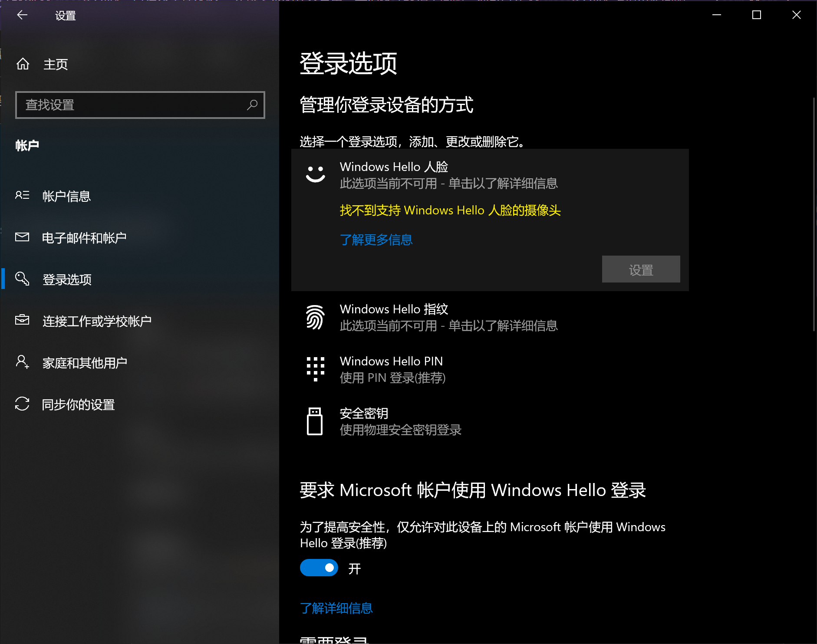Click the 帐户 section label in sidebar
This screenshot has width=817, height=644.
27,145
